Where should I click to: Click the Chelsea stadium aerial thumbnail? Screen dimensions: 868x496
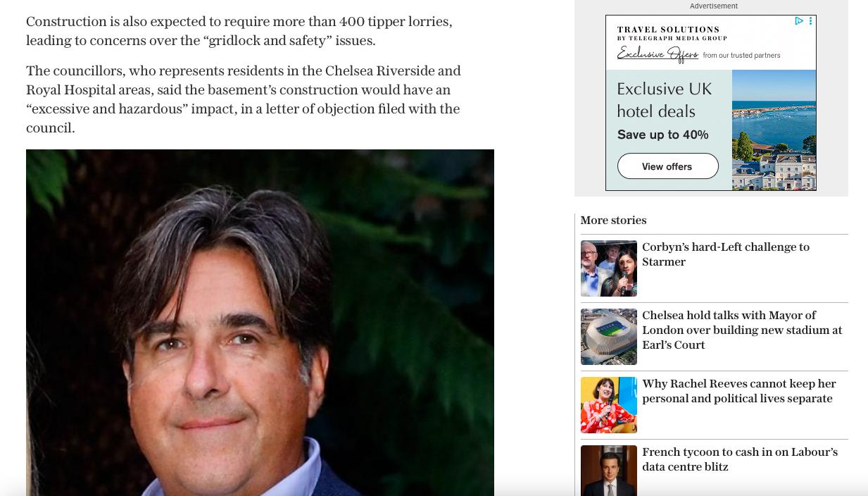click(609, 337)
